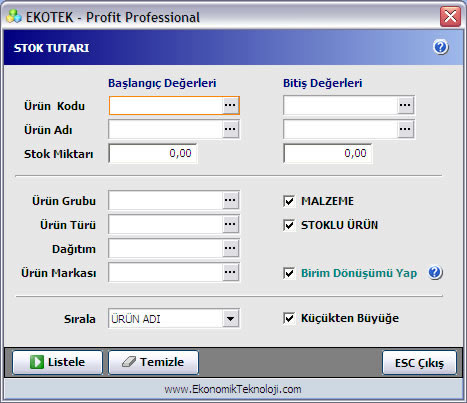Viewport: 467px width, 403px height.
Task: Toggle the Küçükten Büyüğe sort order checkbox
Action: tap(289, 318)
